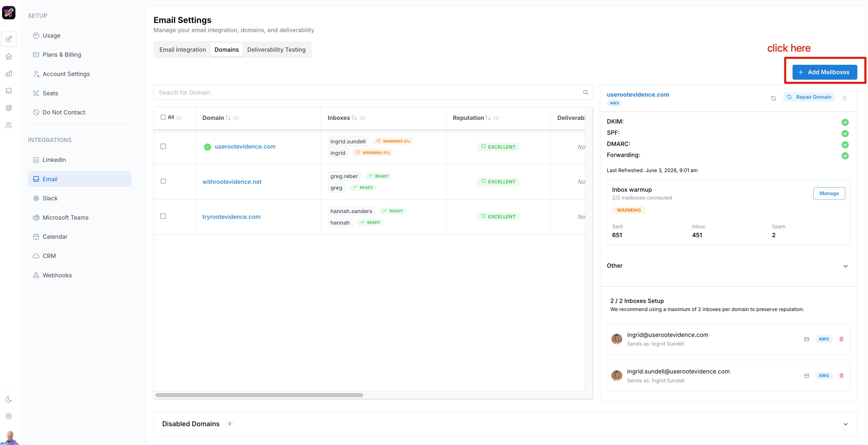Open the analytics bar chart icon in left rail

(9, 73)
